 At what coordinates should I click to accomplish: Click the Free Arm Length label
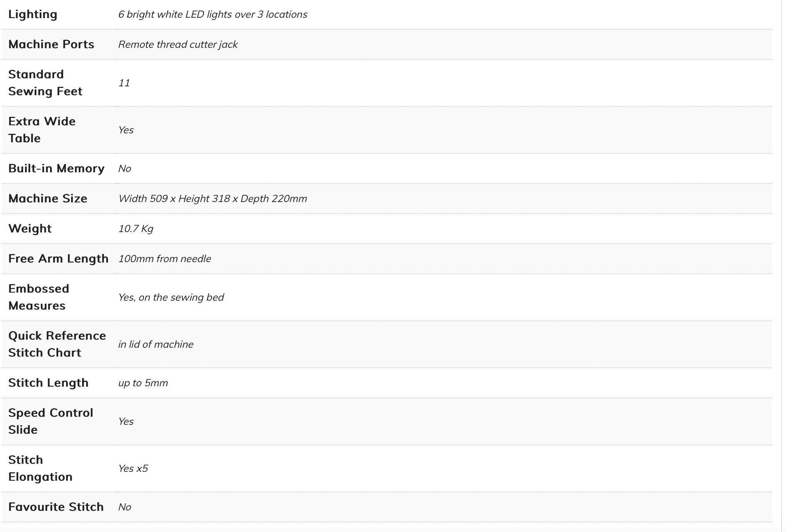[58, 259]
